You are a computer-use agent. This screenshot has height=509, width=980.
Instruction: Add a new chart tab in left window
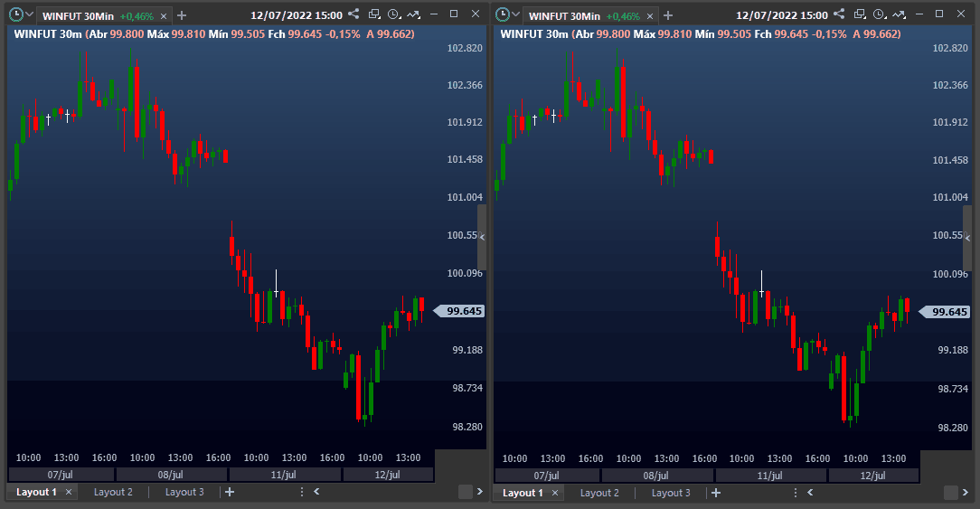tap(182, 15)
